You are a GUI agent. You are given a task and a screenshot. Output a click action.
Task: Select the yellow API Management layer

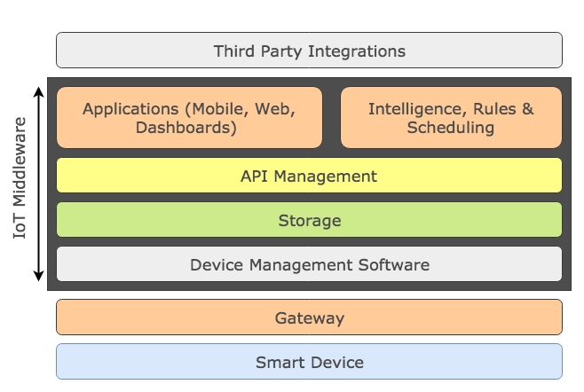[309, 176]
